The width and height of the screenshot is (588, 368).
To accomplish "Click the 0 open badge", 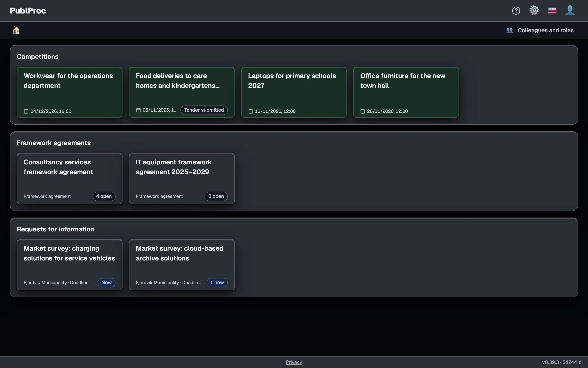I will click(x=216, y=196).
